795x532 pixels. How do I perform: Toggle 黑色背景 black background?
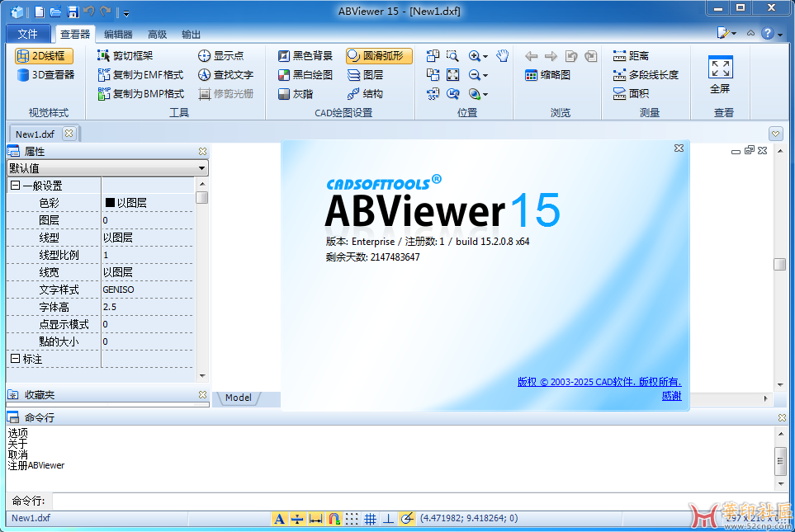pyautogui.click(x=305, y=56)
